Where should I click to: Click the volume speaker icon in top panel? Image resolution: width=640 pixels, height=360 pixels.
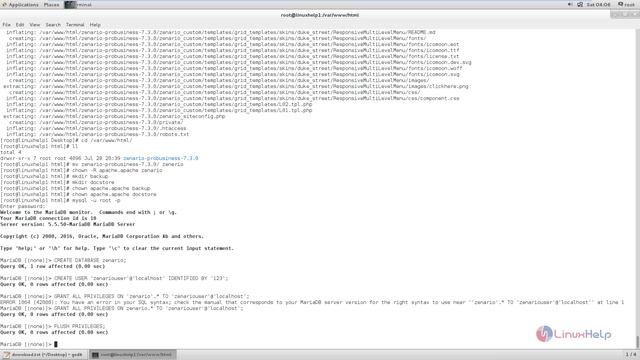[570, 4]
